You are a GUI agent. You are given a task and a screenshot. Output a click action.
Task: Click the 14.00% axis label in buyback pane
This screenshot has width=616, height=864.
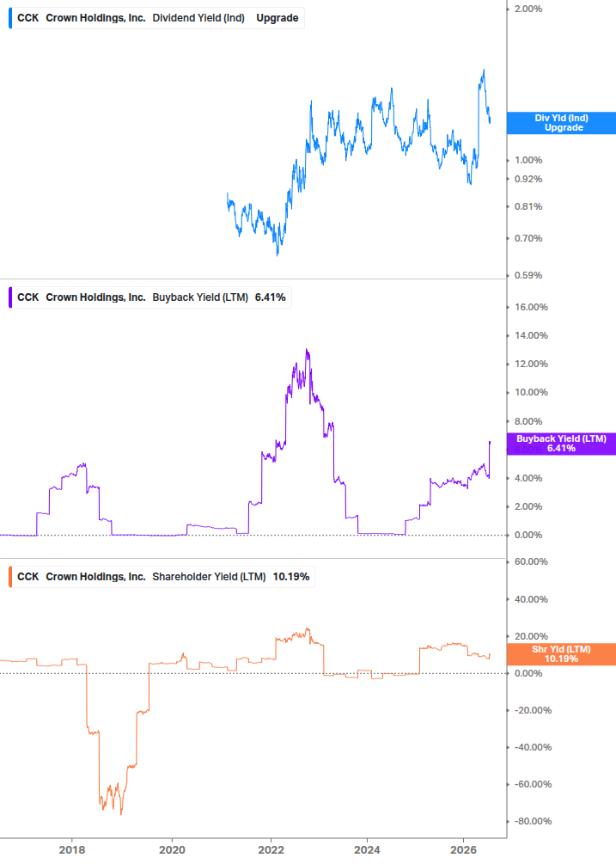point(531,335)
